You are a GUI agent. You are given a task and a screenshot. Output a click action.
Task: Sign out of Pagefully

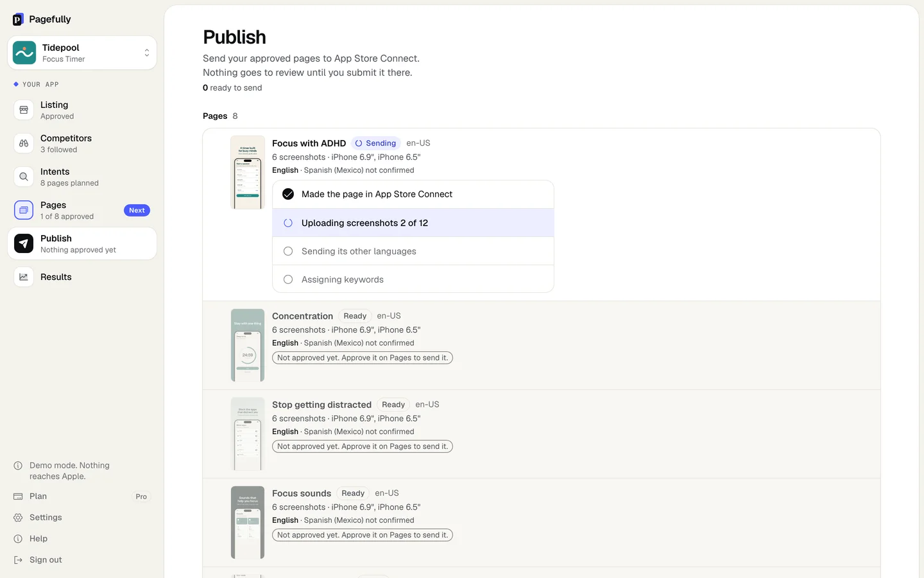pyautogui.click(x=82, y=560)
